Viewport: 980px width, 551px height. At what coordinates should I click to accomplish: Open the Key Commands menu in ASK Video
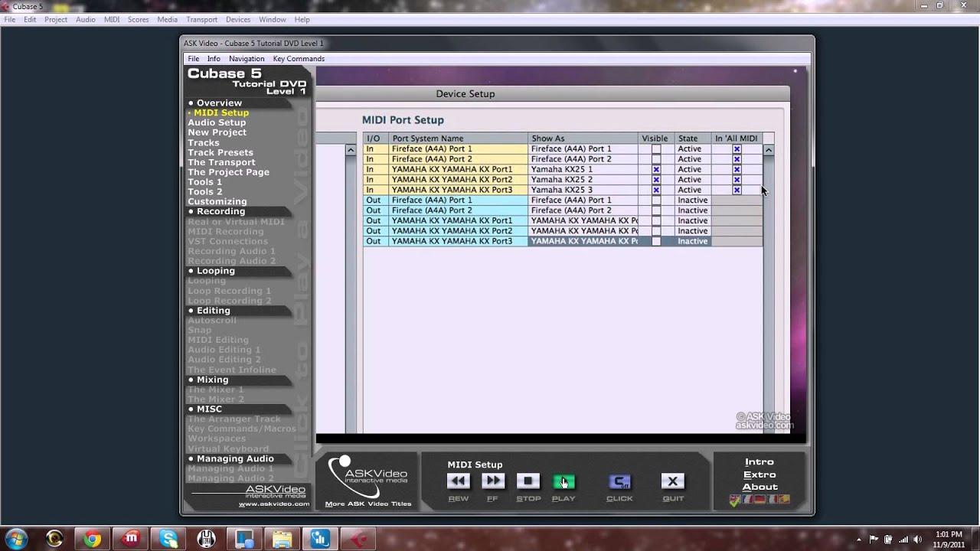[299, 59]
